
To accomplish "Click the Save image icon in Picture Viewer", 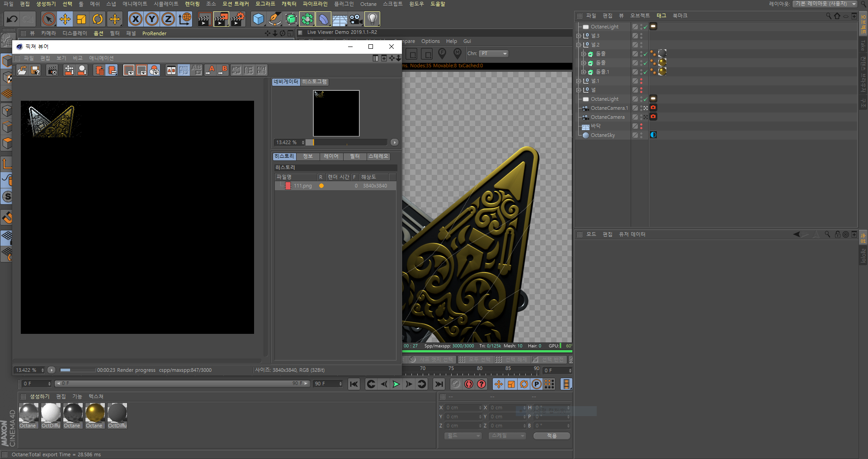I will 35,70.
